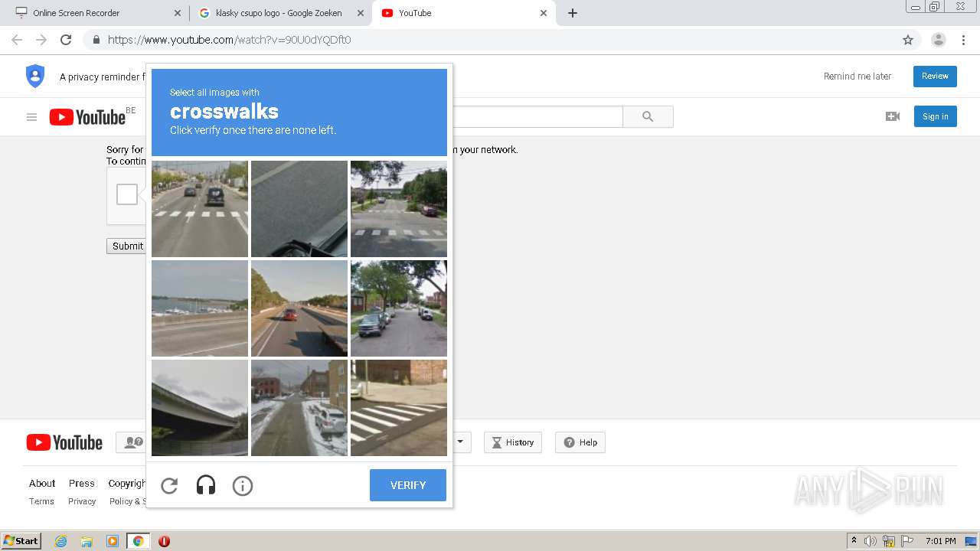Screen dimensions: 980x551
Task: Close the YouTube tab
Action: pos(544,13)
